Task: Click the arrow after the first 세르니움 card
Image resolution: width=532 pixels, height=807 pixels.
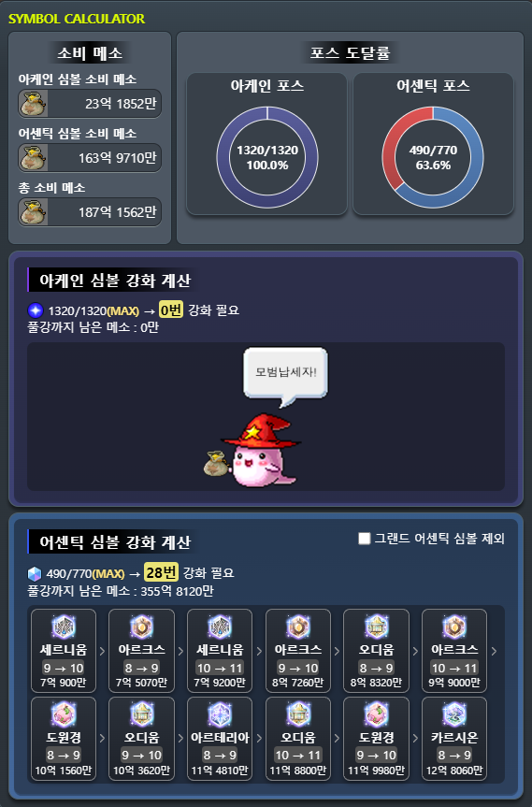Action: (102, 651)
